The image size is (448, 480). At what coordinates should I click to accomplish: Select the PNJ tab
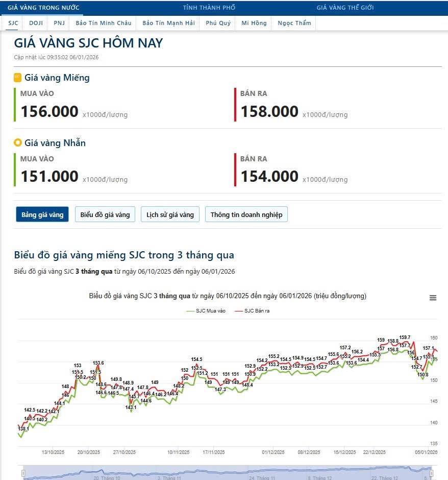pos(59,23)
